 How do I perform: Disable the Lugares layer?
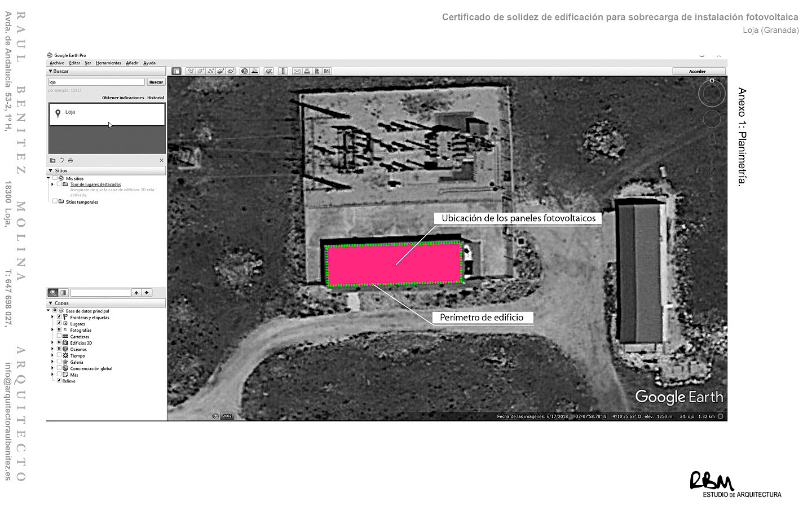(x=59, y=323)
